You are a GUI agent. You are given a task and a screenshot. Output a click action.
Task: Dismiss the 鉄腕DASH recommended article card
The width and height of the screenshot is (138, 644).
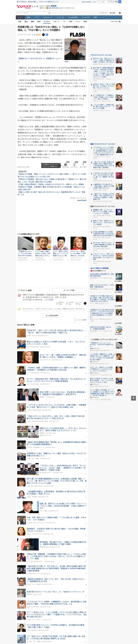tap(50, 260)
